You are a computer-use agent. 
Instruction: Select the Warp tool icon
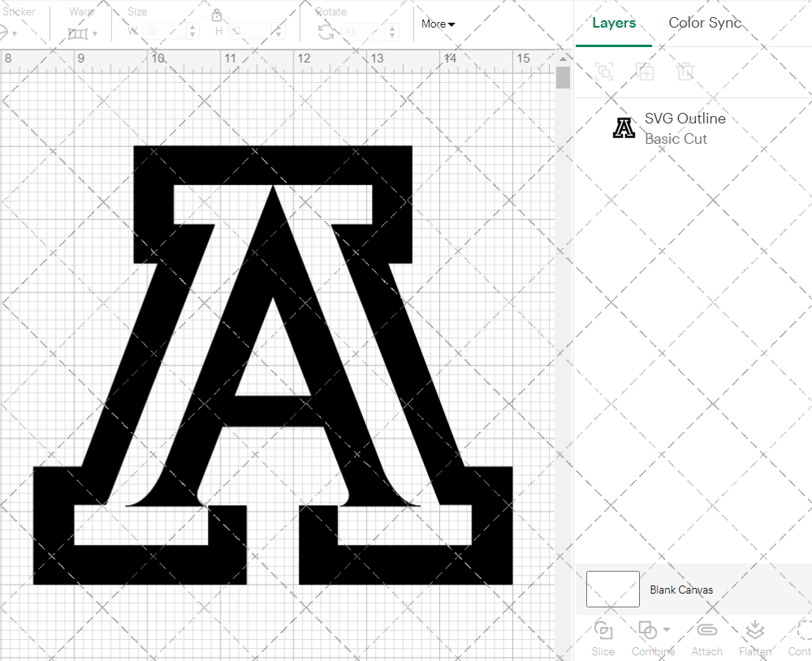click(x=79, y=32)
